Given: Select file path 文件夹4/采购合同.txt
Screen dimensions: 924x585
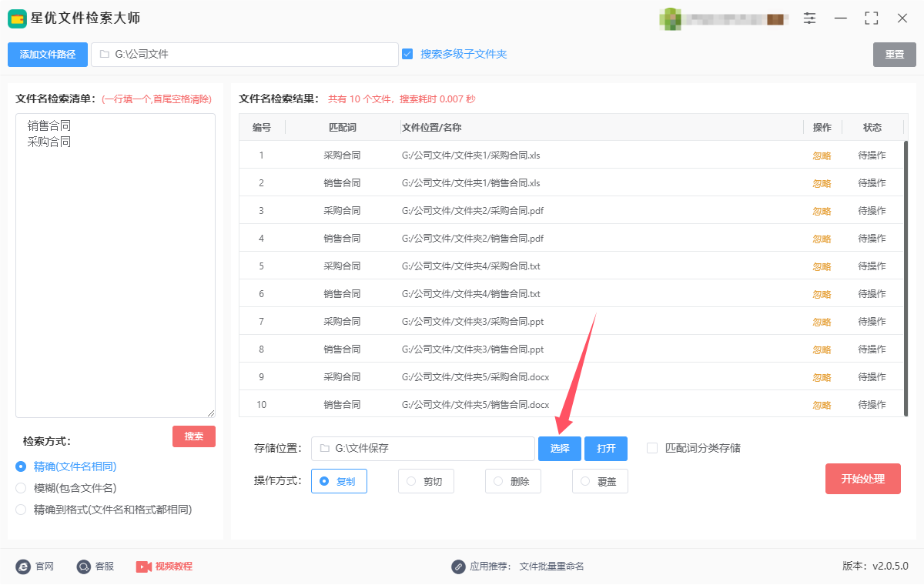Looking at the screenshot, I should pyautogui.click(x=471, y=266).
